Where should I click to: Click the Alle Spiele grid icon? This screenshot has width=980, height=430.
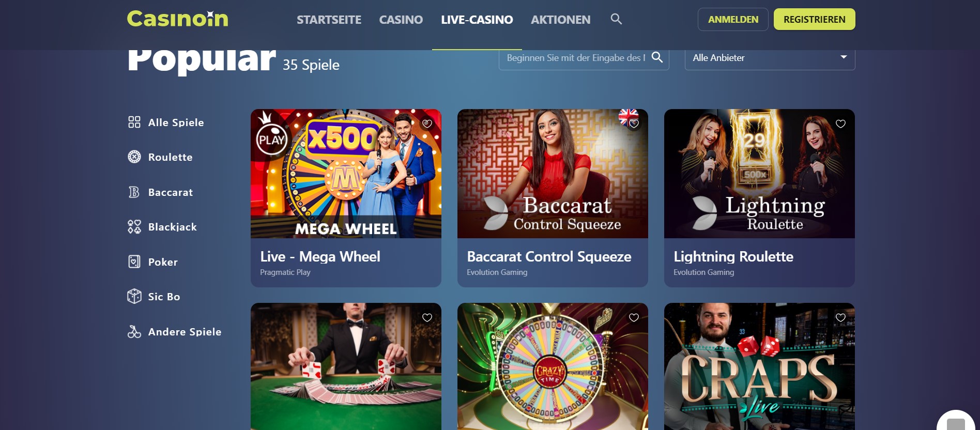134,122
